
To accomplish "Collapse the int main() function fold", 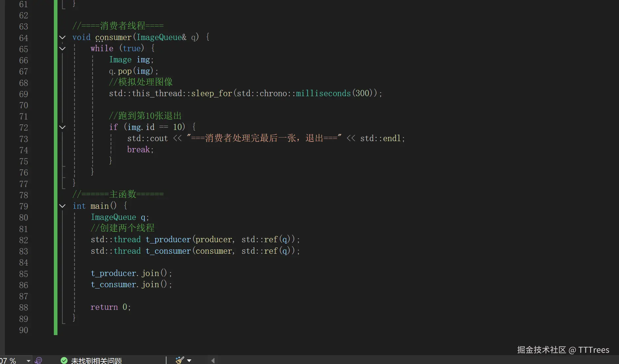I will click(x=62, y=206).
